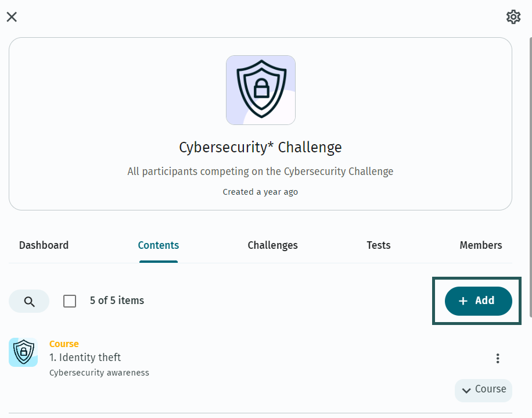Open the Tests tab
This screenshot has width=532, height=418.
(379, 245)
